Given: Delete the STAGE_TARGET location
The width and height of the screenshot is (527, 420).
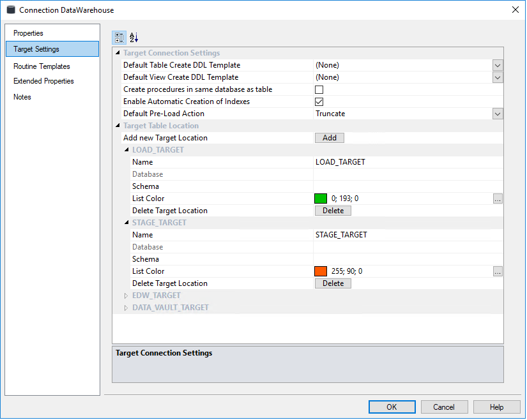Looking at the screenshot, I should click(x=333, y=283).
